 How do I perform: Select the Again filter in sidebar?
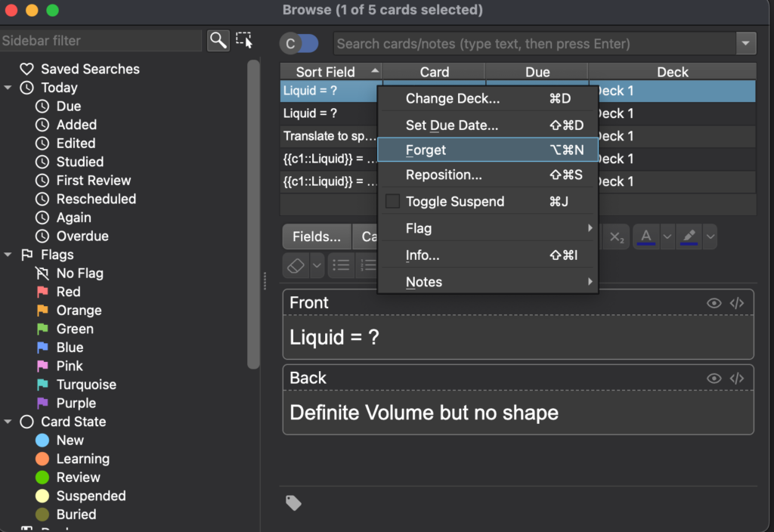73,218
